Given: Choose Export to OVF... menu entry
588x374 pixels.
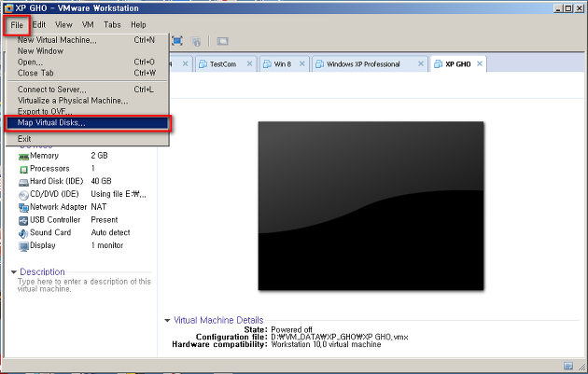Looking at the screenshot, I should pos(88,111).
